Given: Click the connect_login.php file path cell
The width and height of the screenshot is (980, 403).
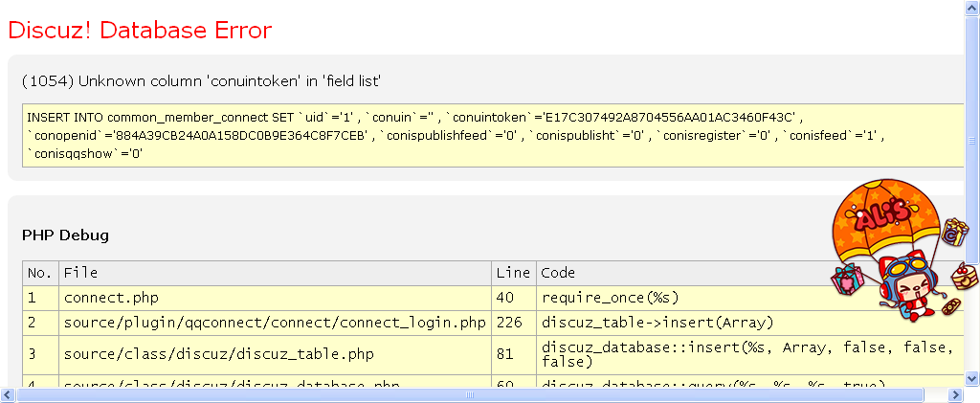Looking at the screenshot, I should (275, 323).
